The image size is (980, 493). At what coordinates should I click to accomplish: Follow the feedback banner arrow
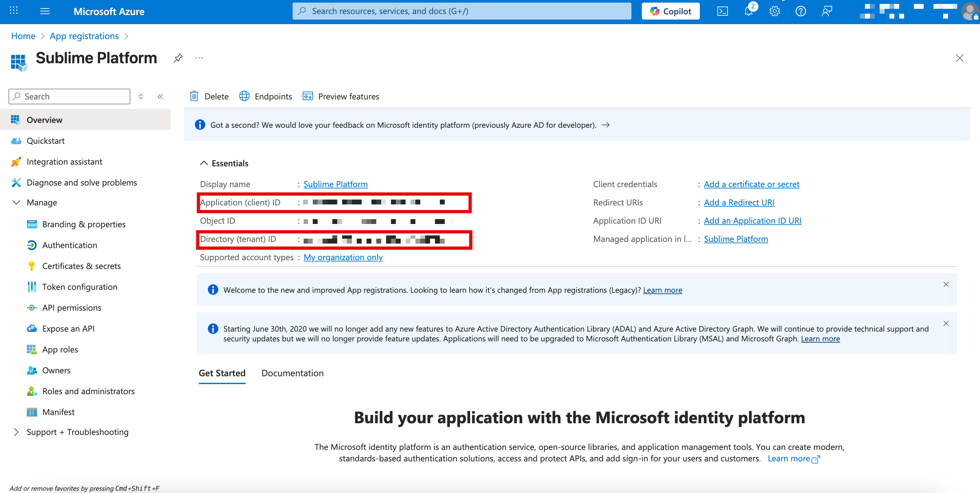click(x=606, y=125)
